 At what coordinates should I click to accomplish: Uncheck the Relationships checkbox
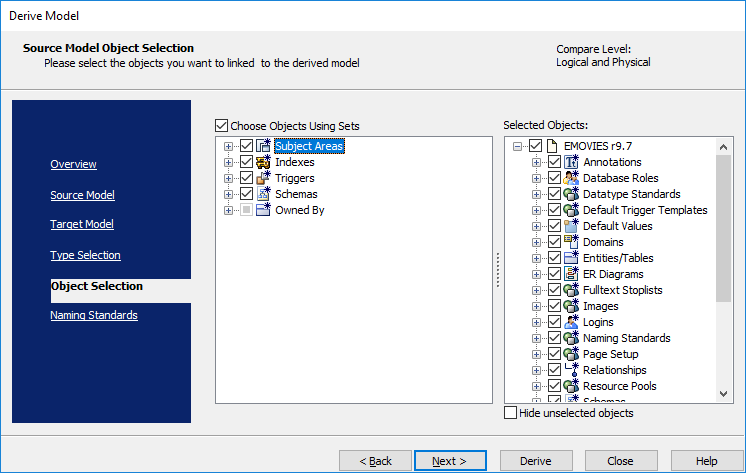554,370
